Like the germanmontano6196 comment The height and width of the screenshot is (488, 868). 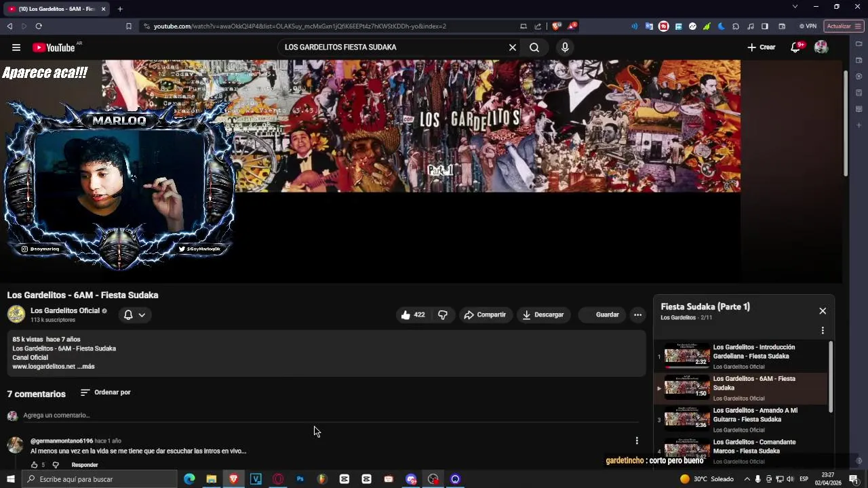click(x=35, y=465)
